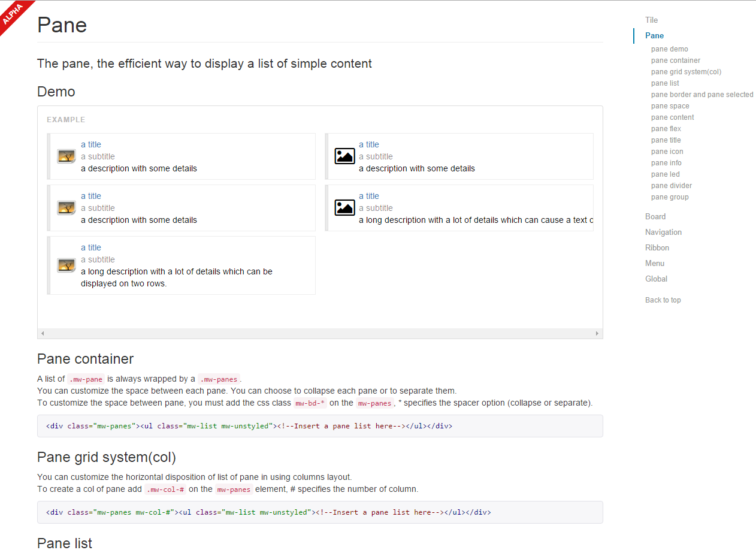Click the horizontal scrollbar track in the demo box
Image resolution: width=756 pixels, height=553 pixels.
tap(320, 333)
